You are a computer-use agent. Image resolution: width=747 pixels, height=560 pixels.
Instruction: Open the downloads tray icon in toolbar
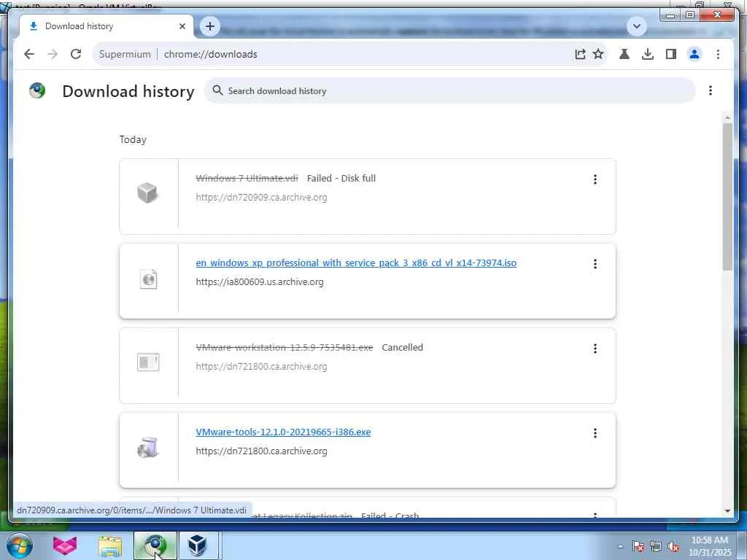pos(648,54)
